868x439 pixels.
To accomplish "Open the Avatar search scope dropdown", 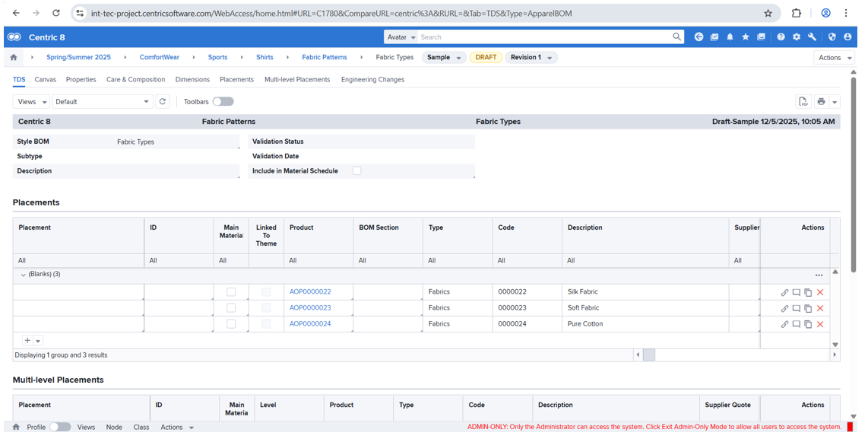I will coord(401,37).
